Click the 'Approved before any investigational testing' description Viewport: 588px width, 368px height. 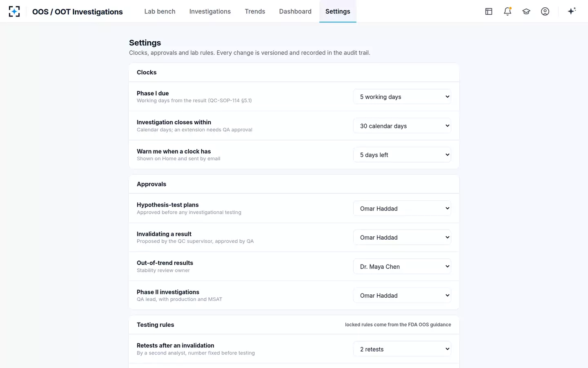[x=189, y=212]
